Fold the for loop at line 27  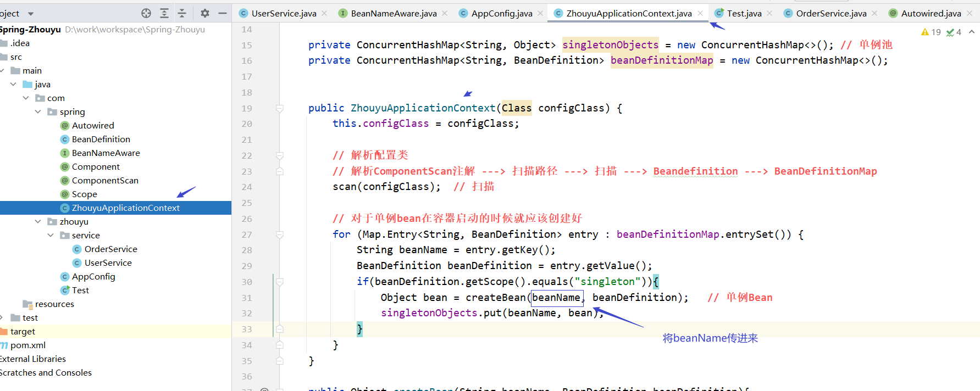pyautogui.click(x=279, y=234)
